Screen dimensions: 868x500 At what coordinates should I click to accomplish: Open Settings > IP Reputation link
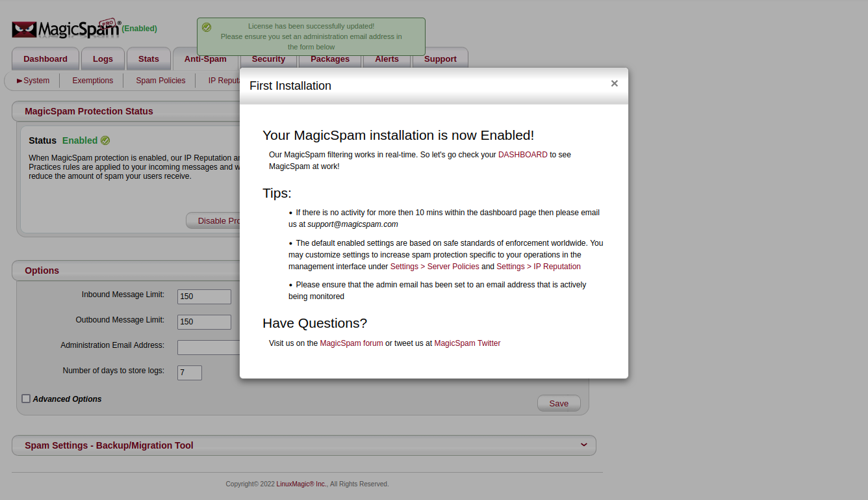coord(539,267)
